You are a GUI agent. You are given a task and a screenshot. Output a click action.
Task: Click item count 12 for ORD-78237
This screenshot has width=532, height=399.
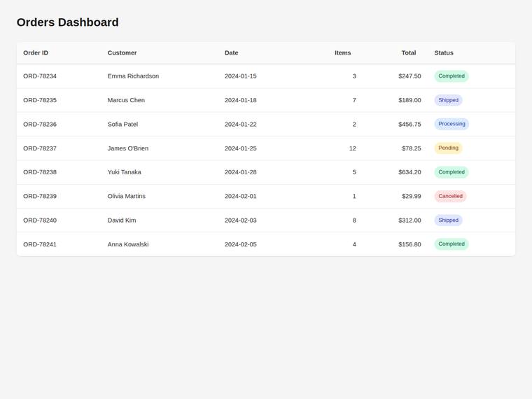[353, 148]
